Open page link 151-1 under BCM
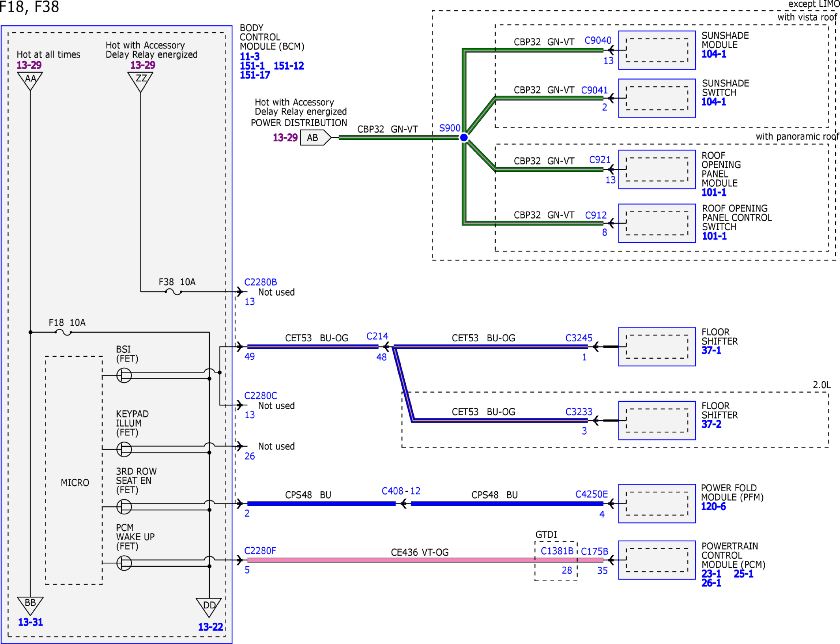This screenshot has width=840, height=644. point(252,66)
